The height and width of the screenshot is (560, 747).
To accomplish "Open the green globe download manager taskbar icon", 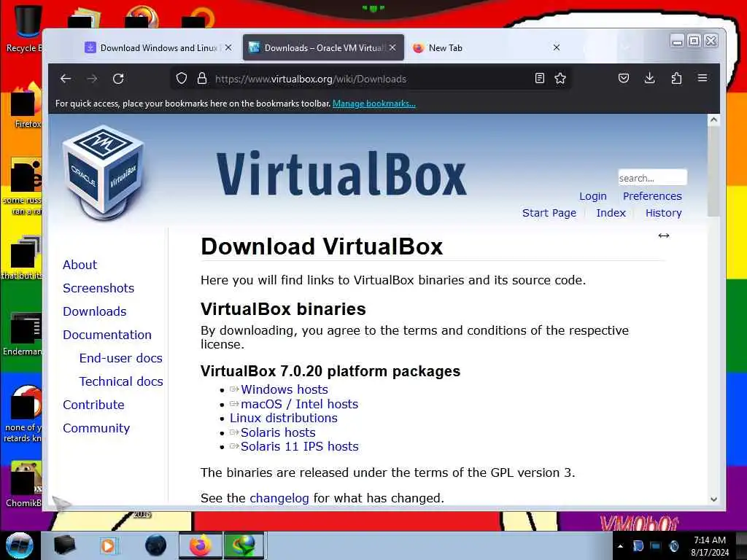I will (x=243, y=545).
